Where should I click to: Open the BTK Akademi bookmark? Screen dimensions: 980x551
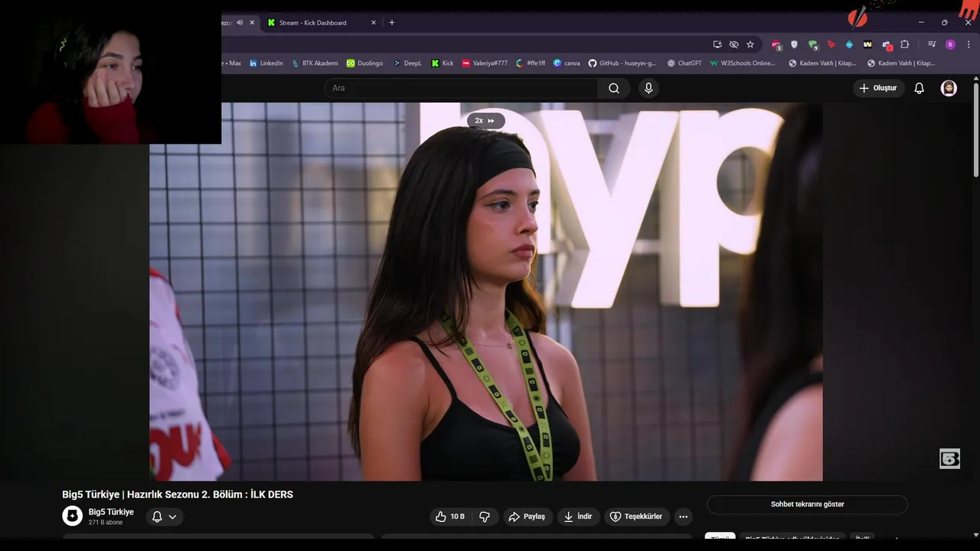(x=315, y=64)
